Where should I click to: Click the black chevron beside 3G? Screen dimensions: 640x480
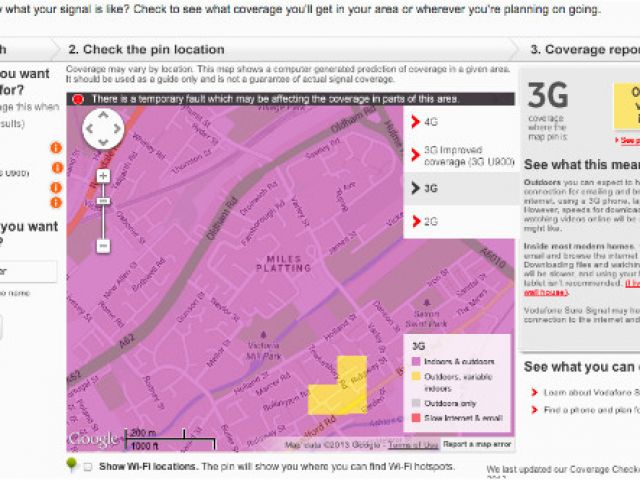415,188
